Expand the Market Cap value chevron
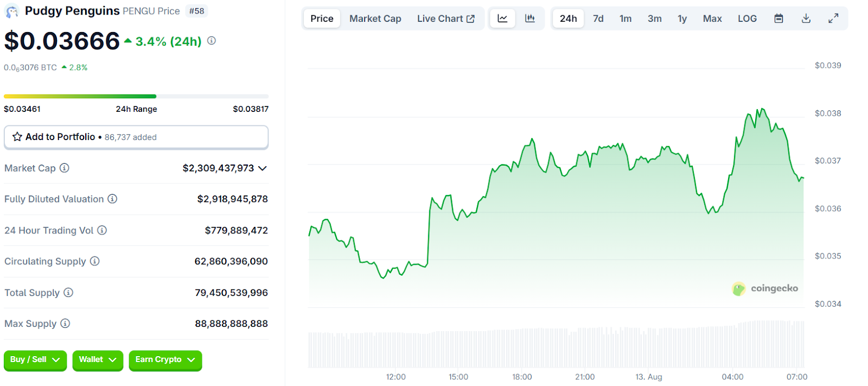The image size is (868, 386). coord(263,168)
